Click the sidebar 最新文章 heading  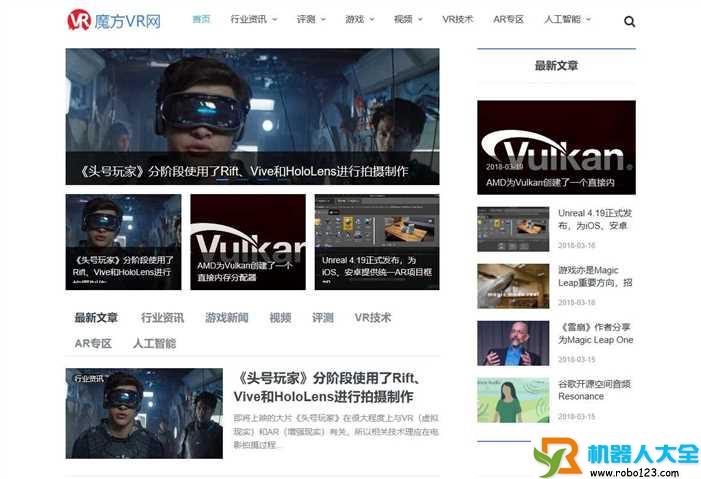pos(556,66)
